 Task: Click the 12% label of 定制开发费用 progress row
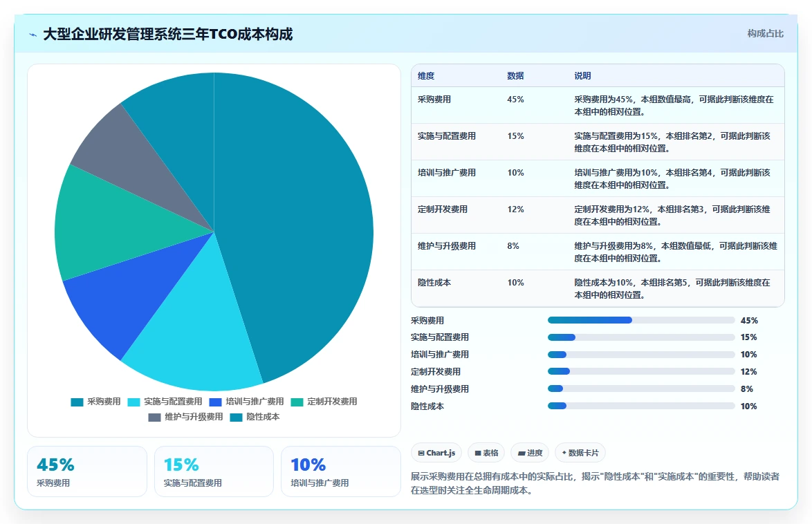(x=749, y=372)
